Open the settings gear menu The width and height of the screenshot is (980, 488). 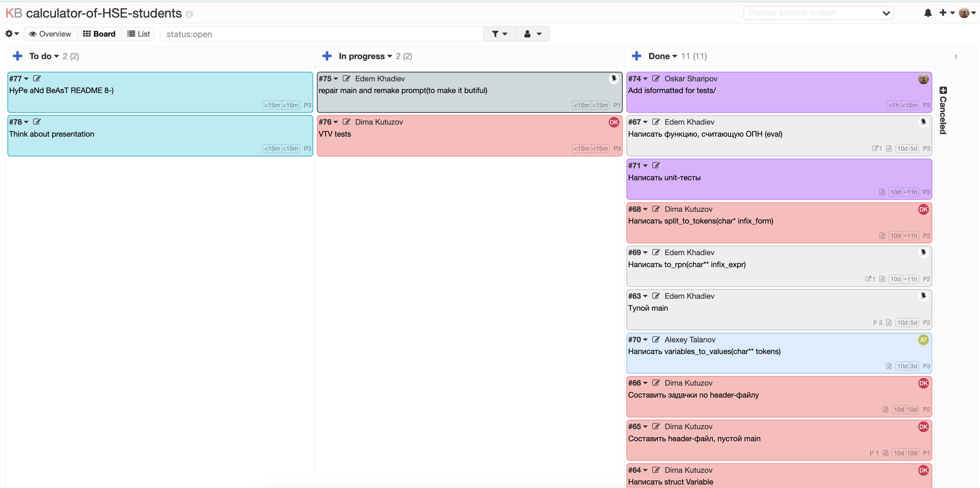(x=12, y=34)
